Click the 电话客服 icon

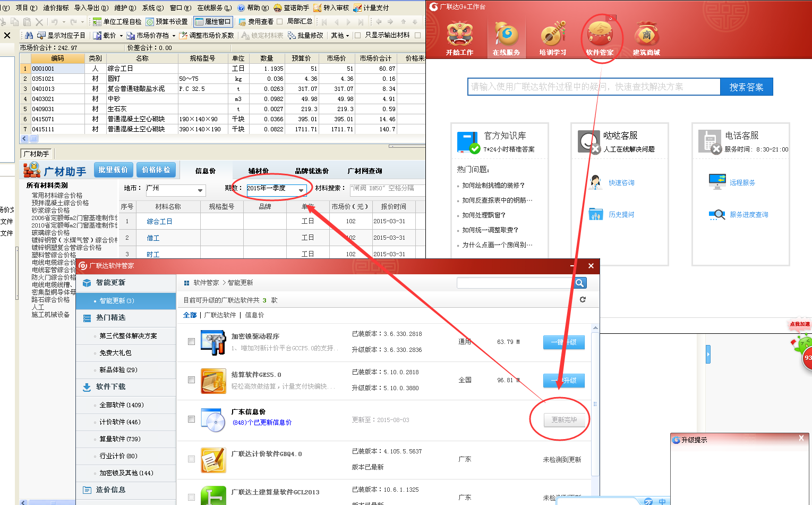pyautogui.click(x=710, y=142)
